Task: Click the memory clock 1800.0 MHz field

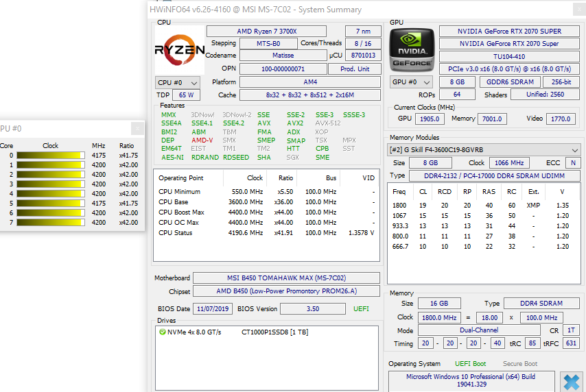Action: (439, 318)
